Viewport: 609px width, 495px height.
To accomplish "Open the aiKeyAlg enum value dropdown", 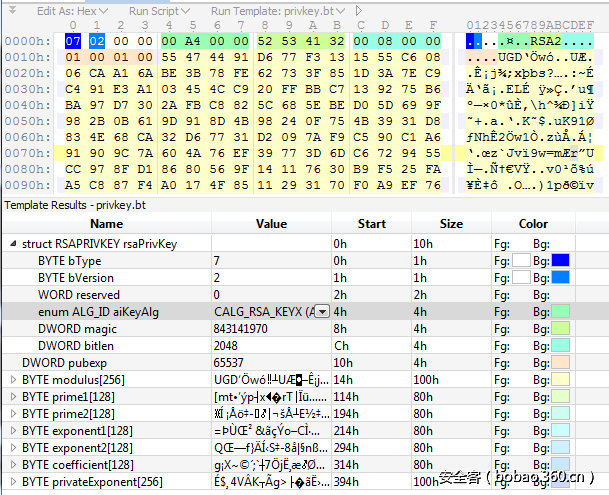I will click(x=322, y=312).
